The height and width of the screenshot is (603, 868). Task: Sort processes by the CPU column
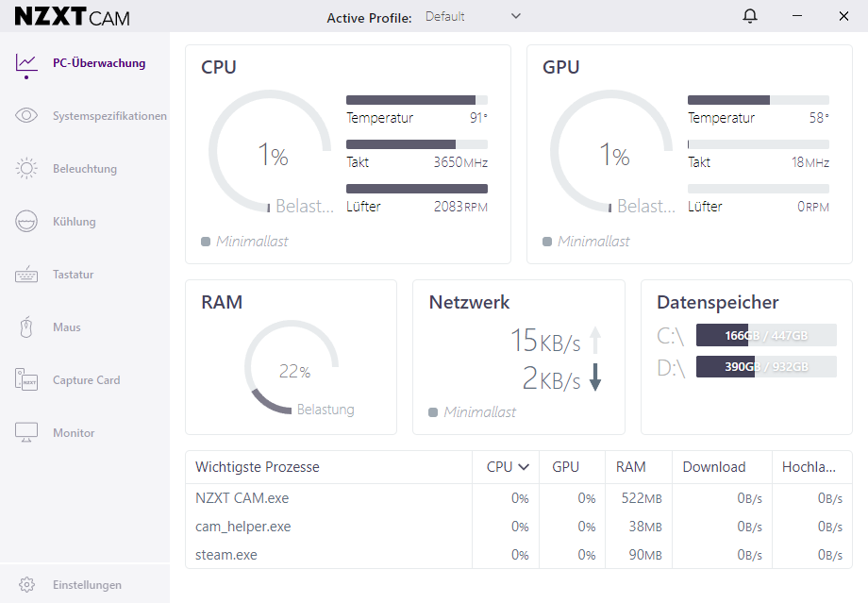pyautogui.click(x=507, y=467)
